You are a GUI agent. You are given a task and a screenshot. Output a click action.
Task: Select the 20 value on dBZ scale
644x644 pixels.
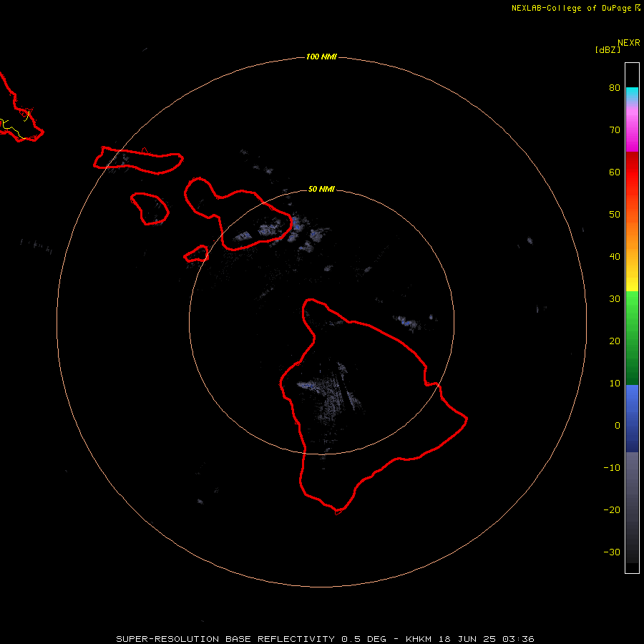(615, 341)
